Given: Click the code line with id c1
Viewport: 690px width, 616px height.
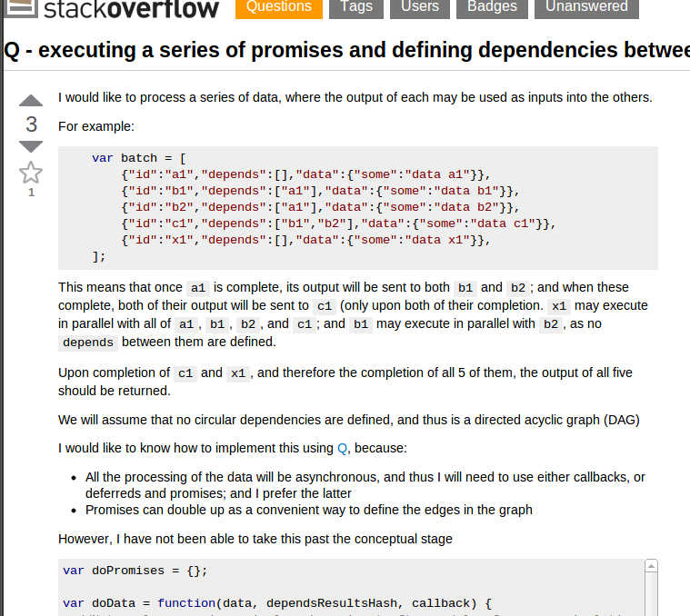Looking at the screenshot, I should coord(339,224).
